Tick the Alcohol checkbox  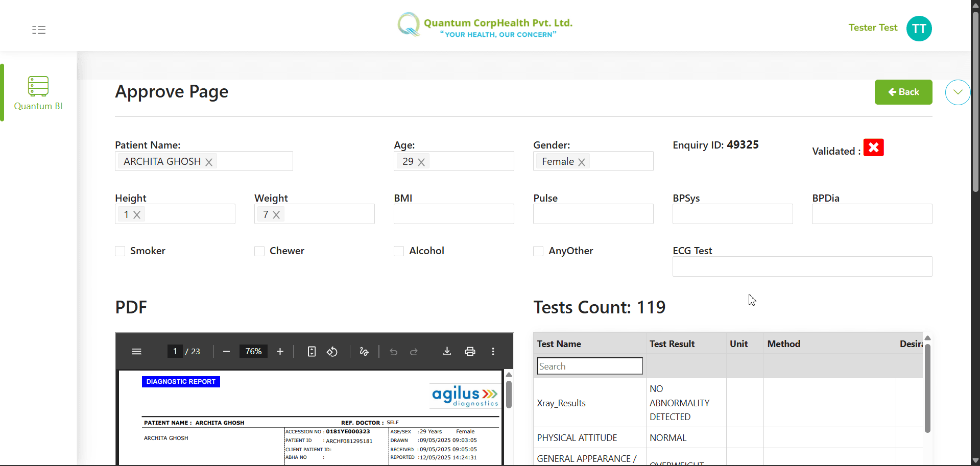point(399,251)
